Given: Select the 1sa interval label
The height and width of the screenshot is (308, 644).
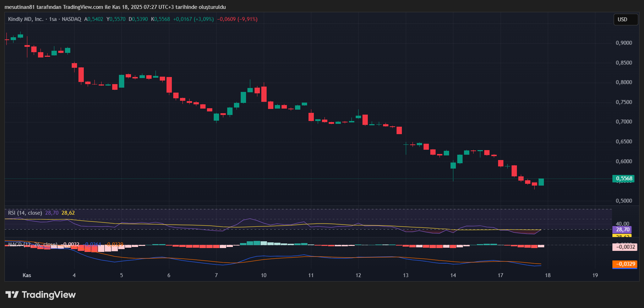Looking at the screenshot, I should (53, 19).
